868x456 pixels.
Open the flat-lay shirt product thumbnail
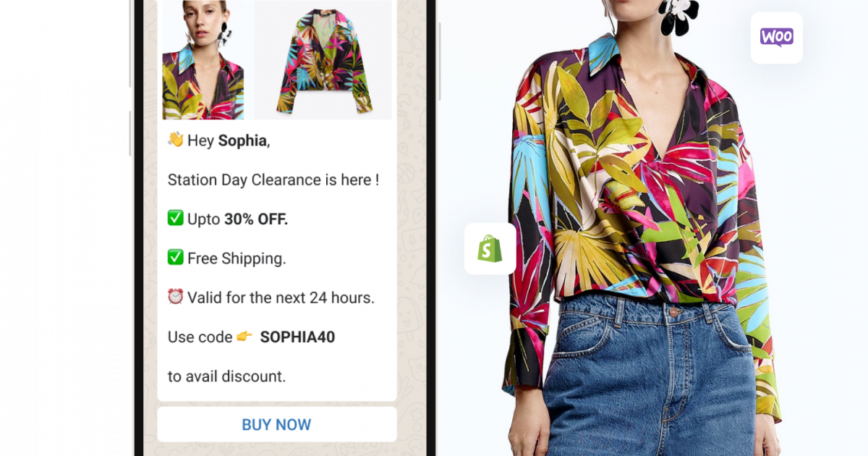click(323, 60)
